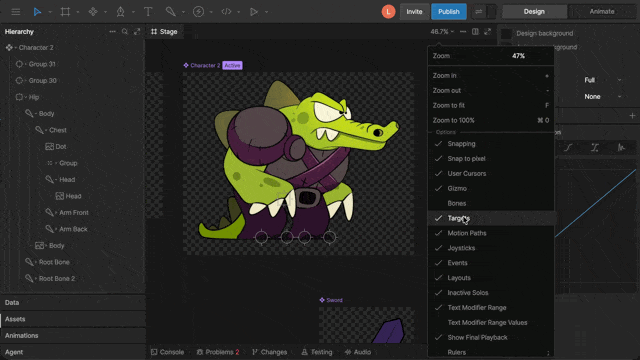Click the Invite button

tap(414, 11)
